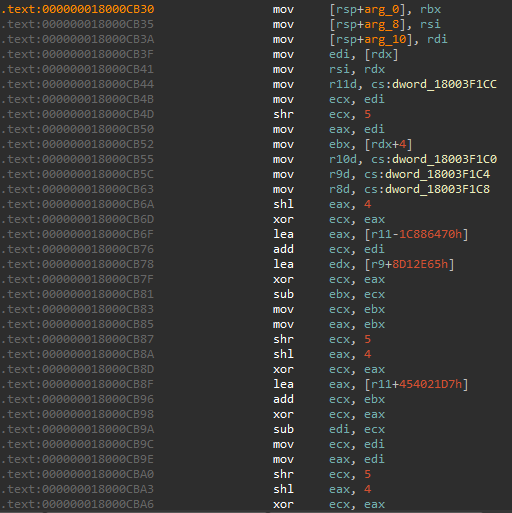
Task: Click address .text:000000018000CBA0
Action: point(77,474)
